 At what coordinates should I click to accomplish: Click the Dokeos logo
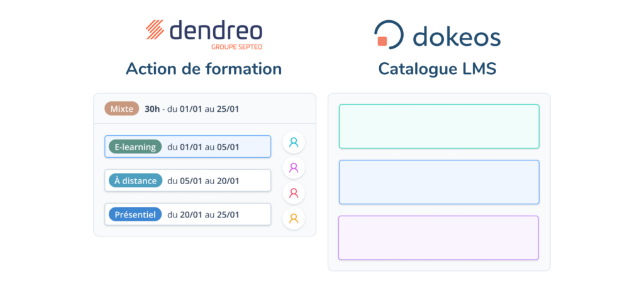(437, 35)
